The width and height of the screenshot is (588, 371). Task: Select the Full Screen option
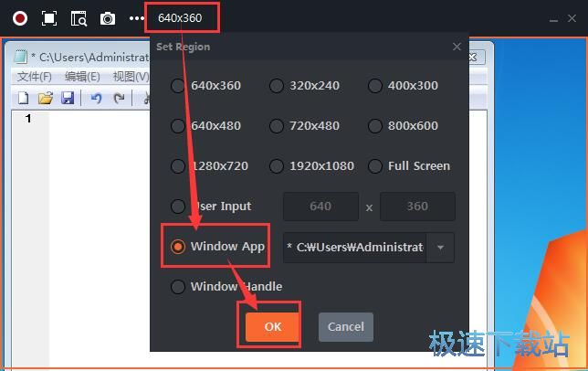click(375, 165)
